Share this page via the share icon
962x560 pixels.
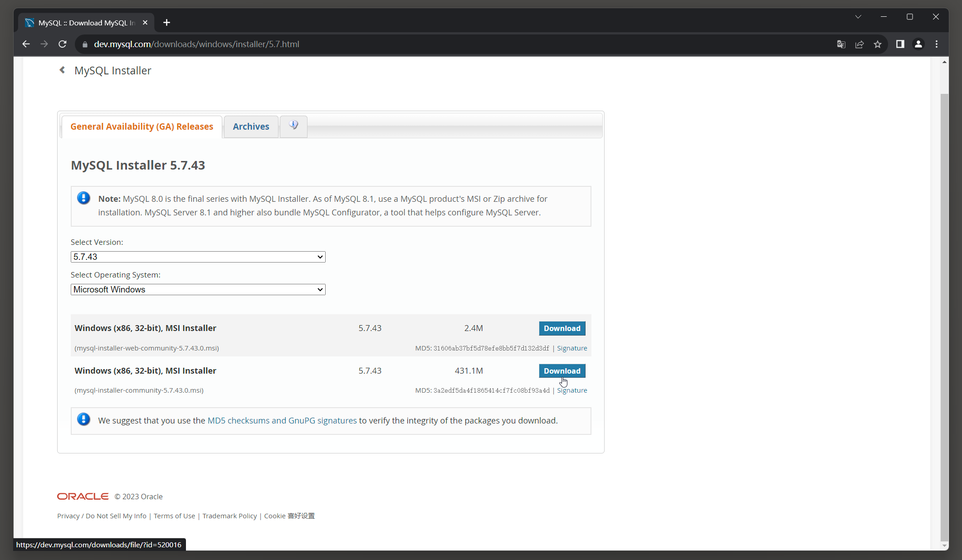coord(859,44)
